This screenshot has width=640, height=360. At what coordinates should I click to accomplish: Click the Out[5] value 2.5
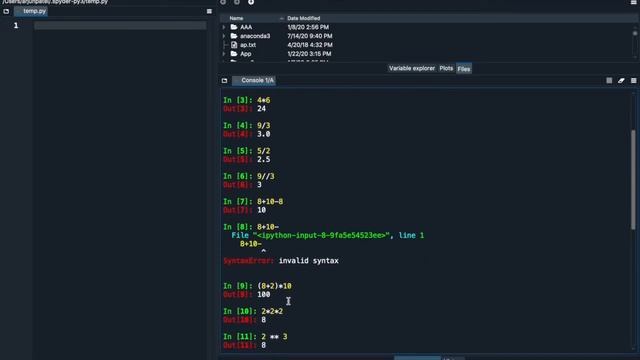pyautogui.click(x=264, y=160)
